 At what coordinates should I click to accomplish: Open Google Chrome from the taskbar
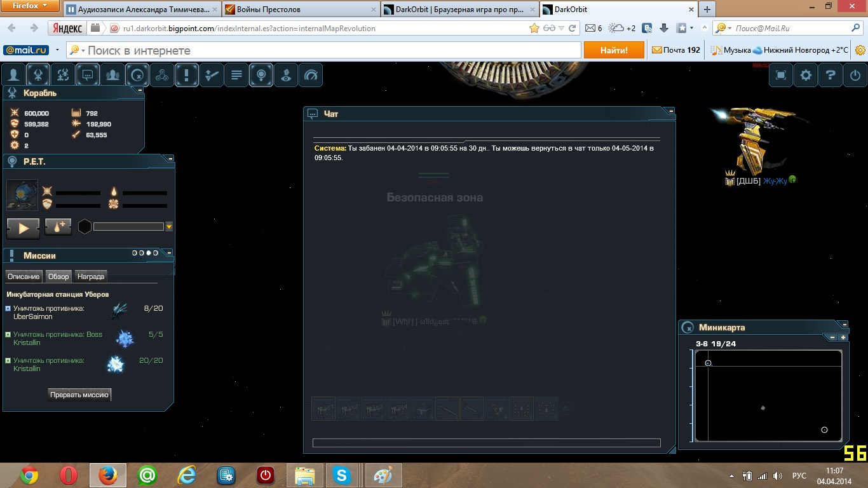(x=29, y=475)
